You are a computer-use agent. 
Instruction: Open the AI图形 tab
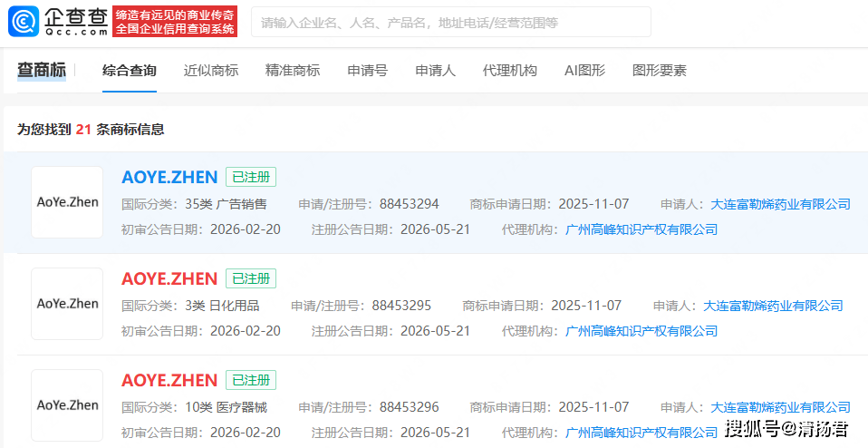coord(584,71)
